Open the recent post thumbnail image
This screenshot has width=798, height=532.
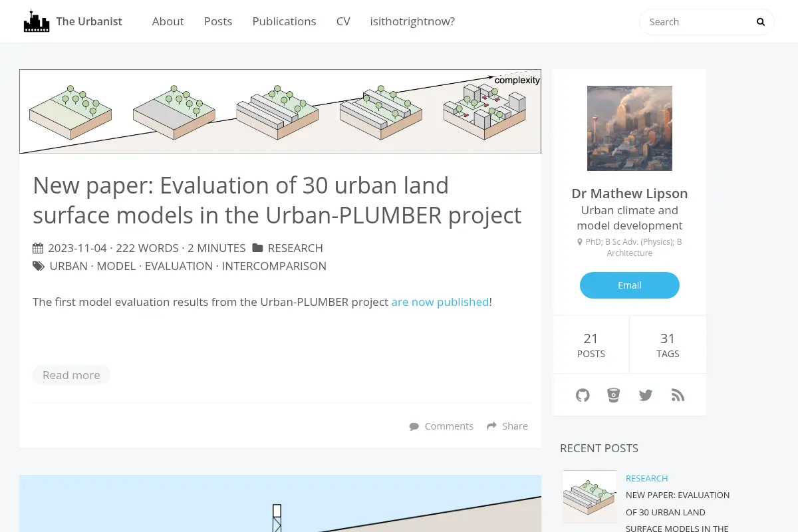pyautogui.click(x=590, y=497)
